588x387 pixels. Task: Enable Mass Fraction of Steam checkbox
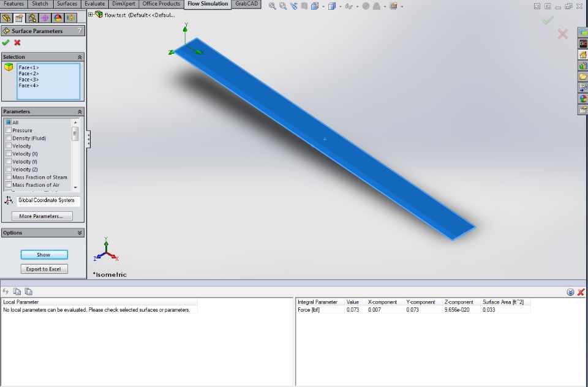[x=8, y=176]
